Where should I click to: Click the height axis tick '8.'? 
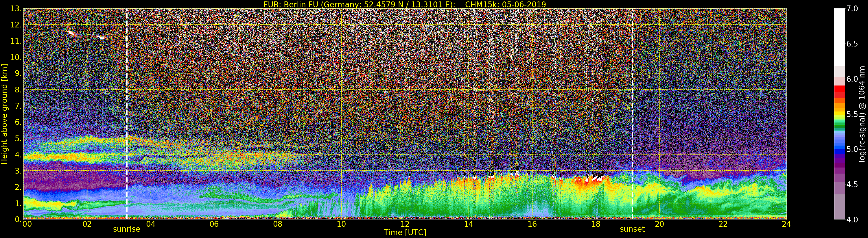[x=18, y=90]
